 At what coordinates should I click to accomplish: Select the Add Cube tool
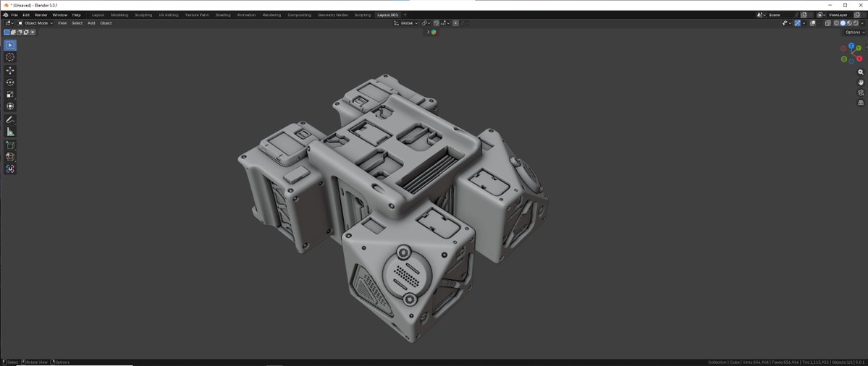tap(10, 145)
